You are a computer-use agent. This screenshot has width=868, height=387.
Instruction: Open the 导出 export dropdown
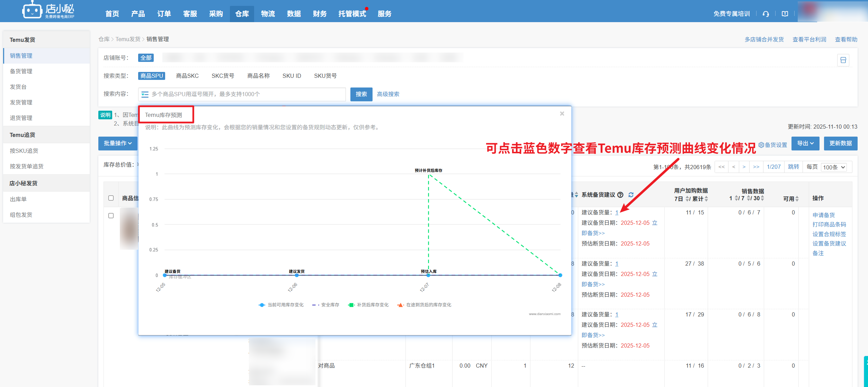tap(805, 143)
